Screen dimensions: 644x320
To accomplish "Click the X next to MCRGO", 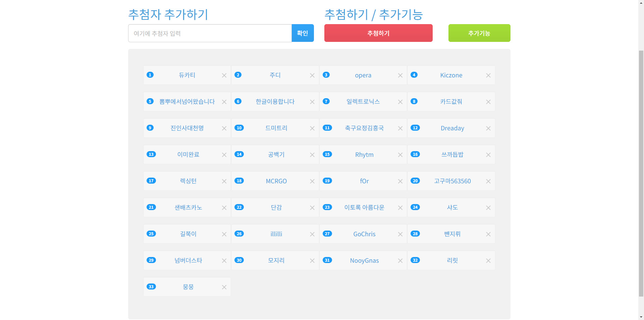I will tap(312, 181).
